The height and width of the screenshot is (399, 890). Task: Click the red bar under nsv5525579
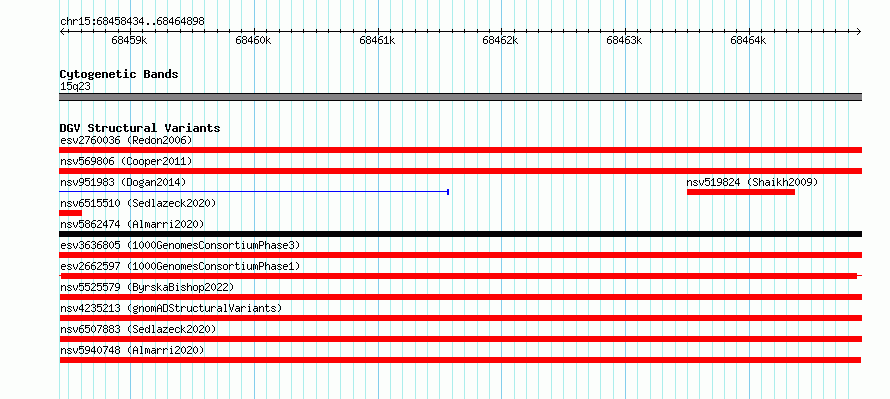460,297
